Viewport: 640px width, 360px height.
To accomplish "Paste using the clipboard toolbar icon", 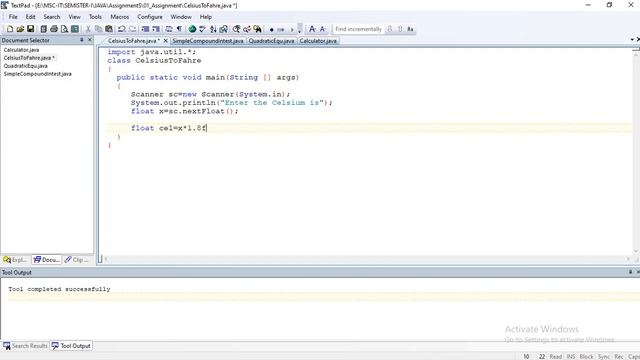I will 109,29.
